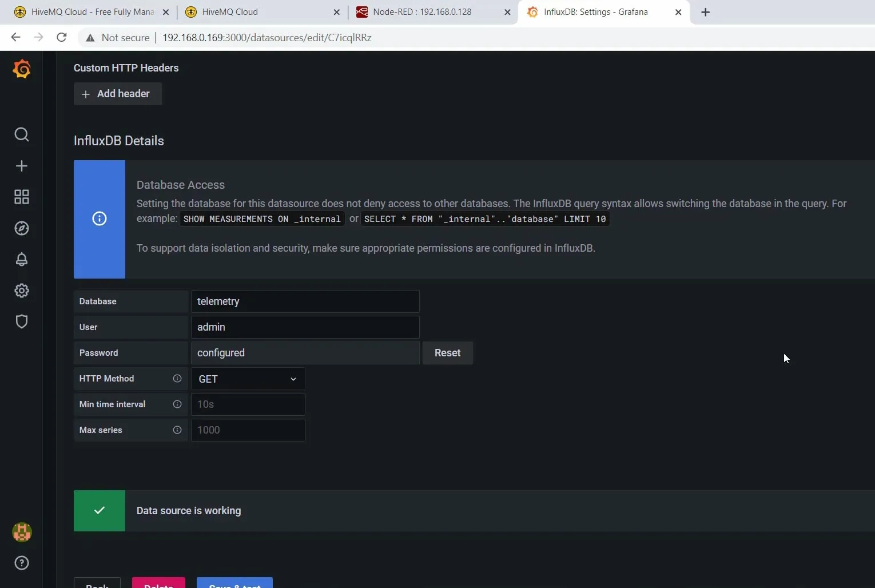The image size is (875, 588).
Task: Go forward in browser history
Action: [38, 38]
